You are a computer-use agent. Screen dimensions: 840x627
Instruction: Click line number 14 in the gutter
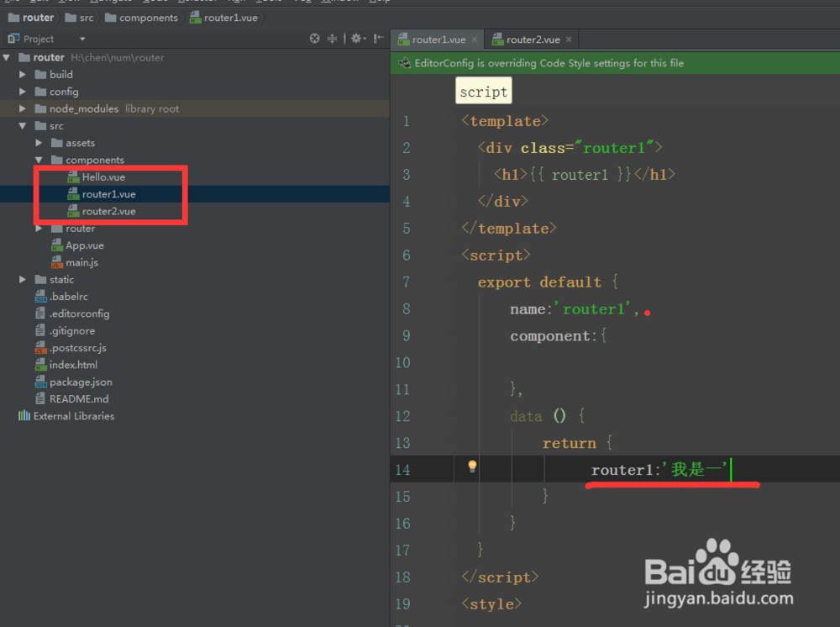coord(402,470)
